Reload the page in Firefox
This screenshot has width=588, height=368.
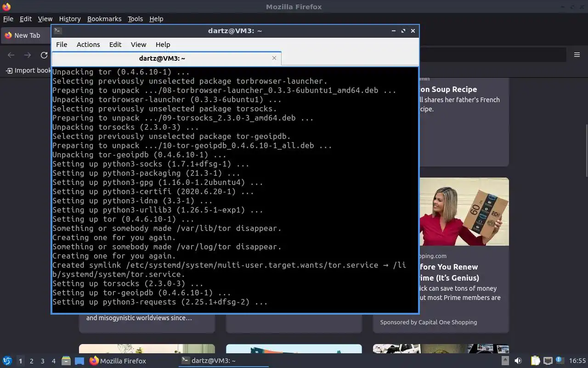tap(44, 55)
